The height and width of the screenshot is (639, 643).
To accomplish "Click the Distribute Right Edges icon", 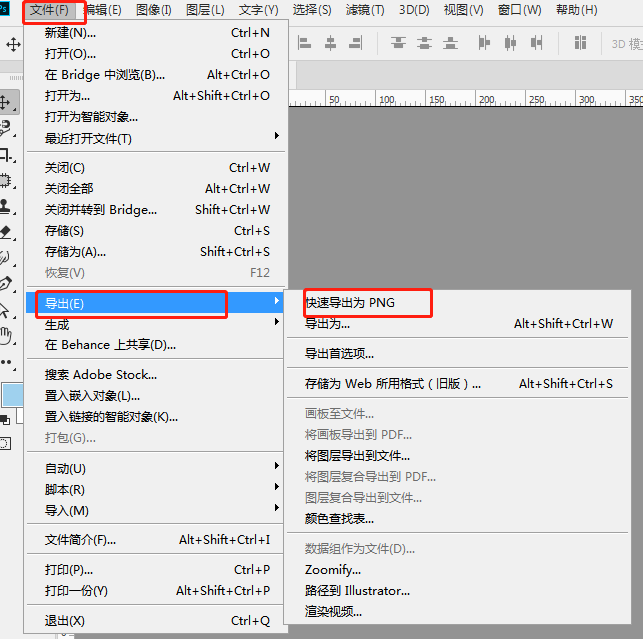I will (536, 43).
